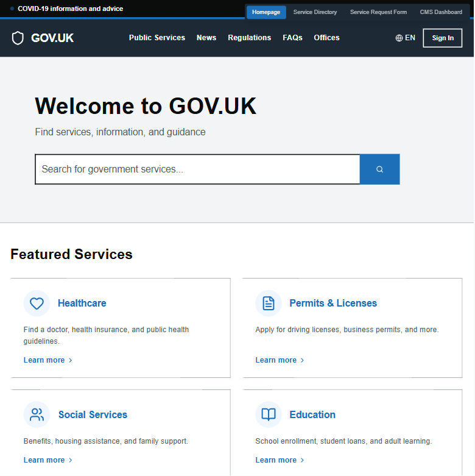Click the GOV.UK shield logo icon

18,38
